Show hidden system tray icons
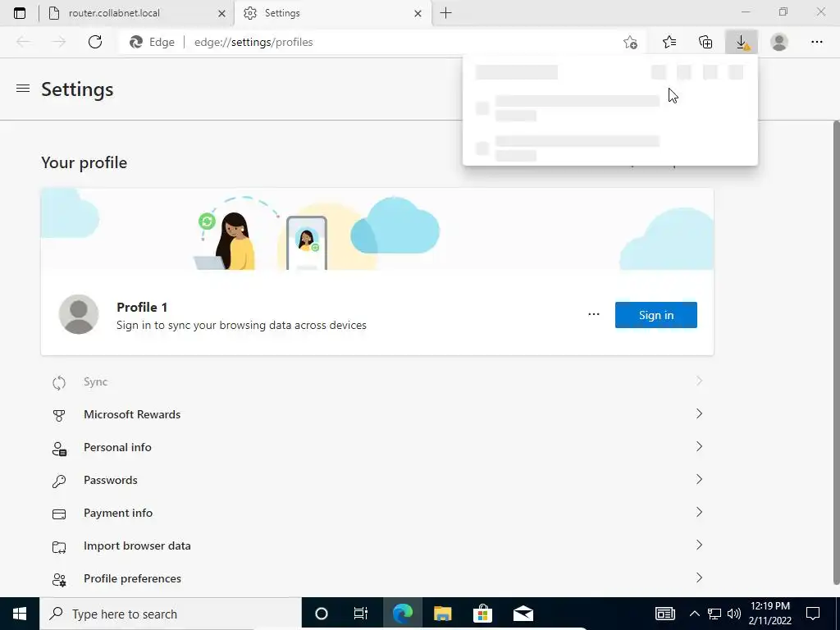Viewport: 840px width, 630px height. [x=694, y=614]
